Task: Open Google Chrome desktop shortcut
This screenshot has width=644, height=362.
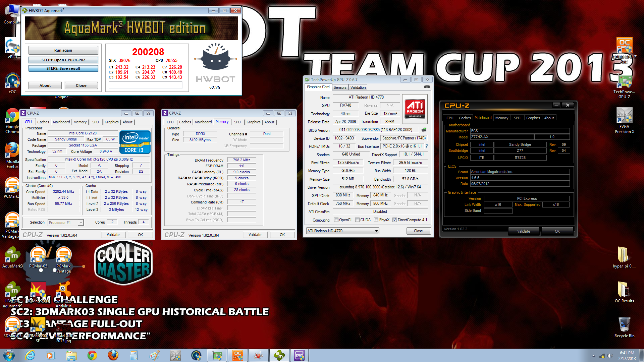Action: (x=12, y=121)
